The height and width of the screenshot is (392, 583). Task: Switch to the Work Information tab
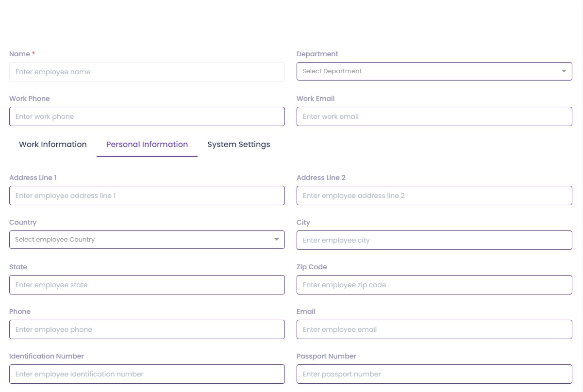point(53,145)
